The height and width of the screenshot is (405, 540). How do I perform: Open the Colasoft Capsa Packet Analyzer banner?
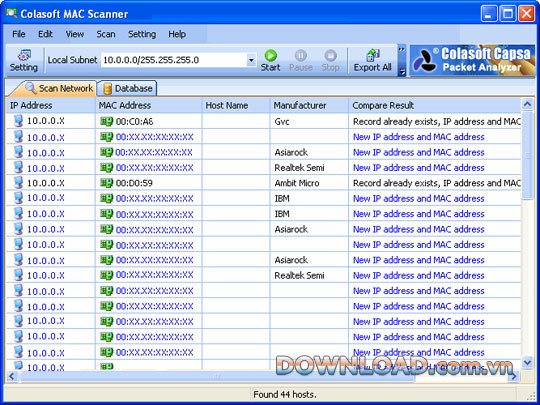(472, 60)
